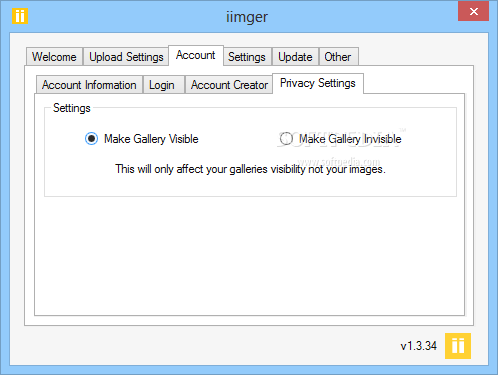Click the gallery visibility note text
Viewport: 498px width, 375px height.
[250, 169]
